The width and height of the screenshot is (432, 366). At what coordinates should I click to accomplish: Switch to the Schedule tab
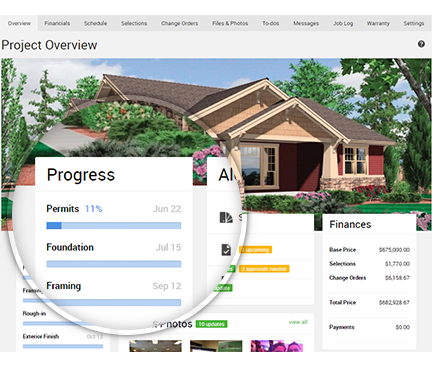95,23
